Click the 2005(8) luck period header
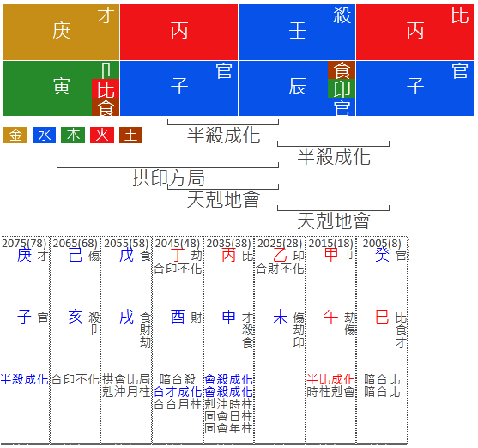478x448 pixels. [382, 244]
